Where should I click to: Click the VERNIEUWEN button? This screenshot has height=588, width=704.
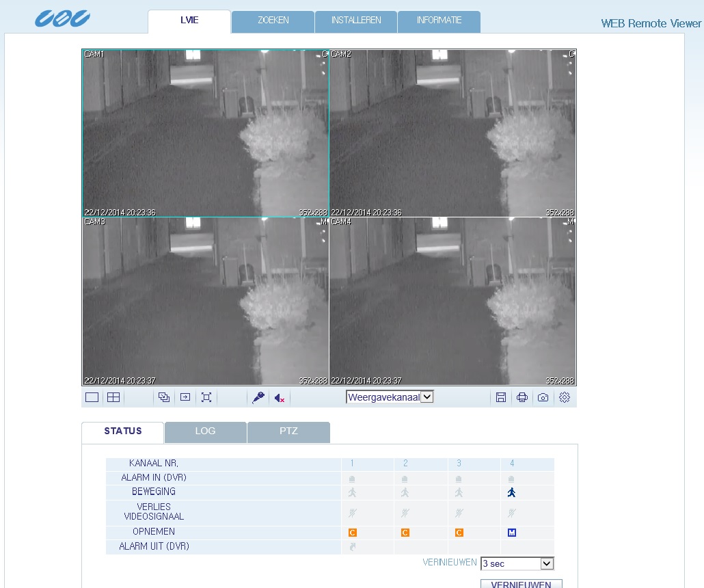522,584
